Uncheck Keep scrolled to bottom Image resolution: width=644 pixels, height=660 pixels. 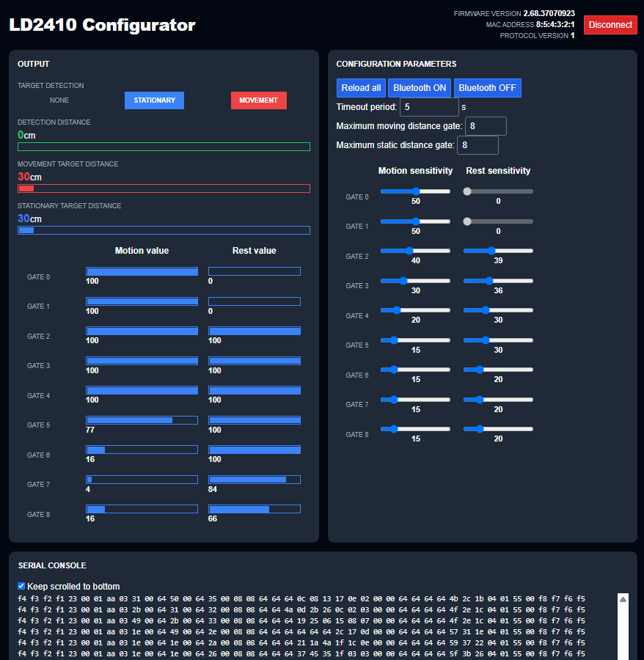point(20,585)
